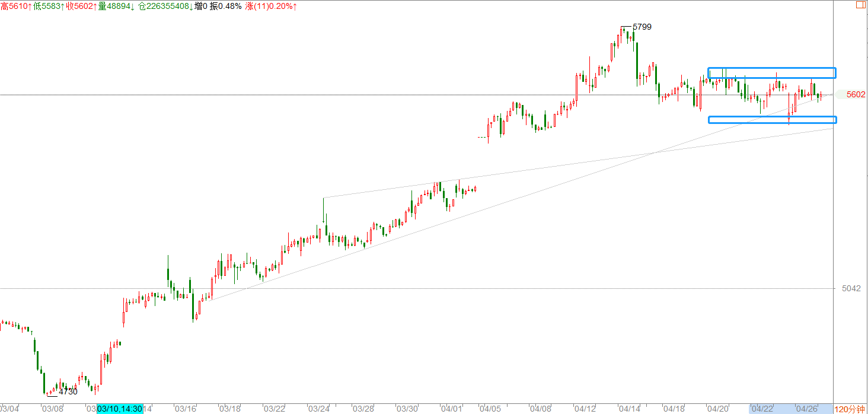
Task: Click the 5042 price axis label
Action: (851, 288)
